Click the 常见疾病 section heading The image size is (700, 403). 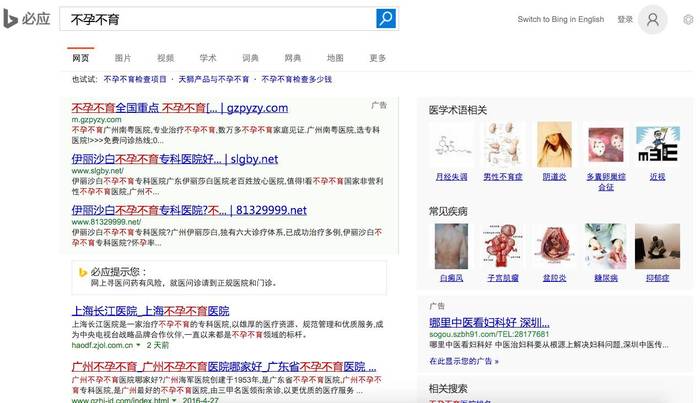(x=448, y=211)
